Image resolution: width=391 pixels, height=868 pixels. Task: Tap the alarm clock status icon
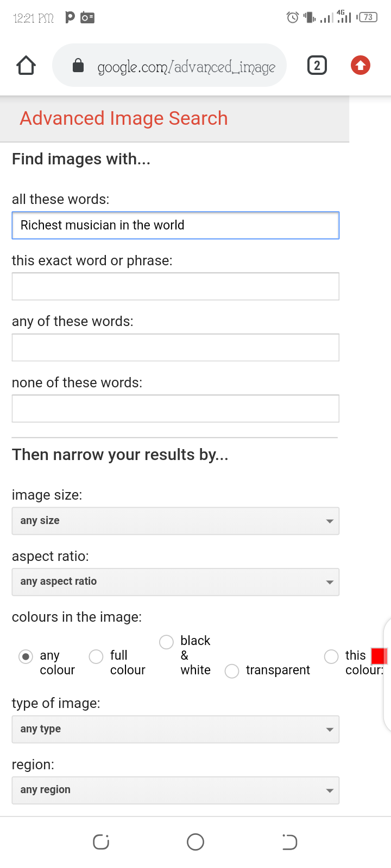click(292, 17)
